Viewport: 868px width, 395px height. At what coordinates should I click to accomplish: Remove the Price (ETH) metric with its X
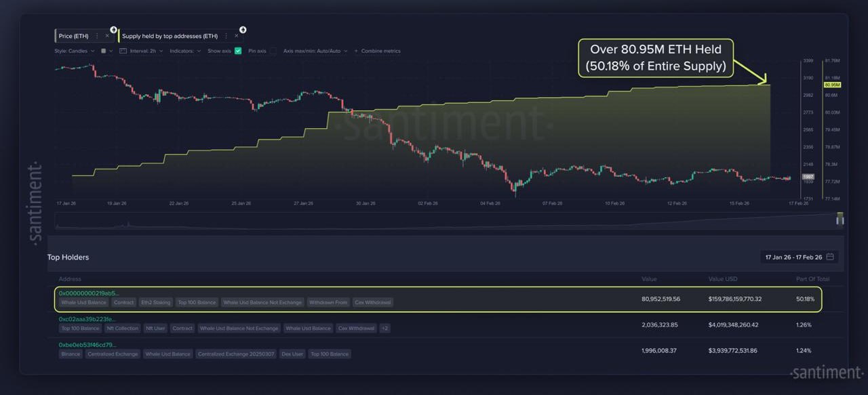click(107, 36)
